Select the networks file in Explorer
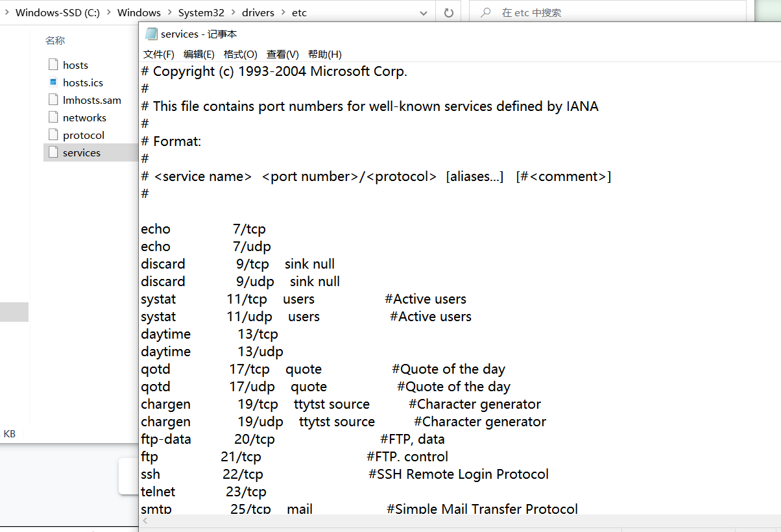Image resolution: width=781 pixels, height=532 pixels. pos(84,117)
